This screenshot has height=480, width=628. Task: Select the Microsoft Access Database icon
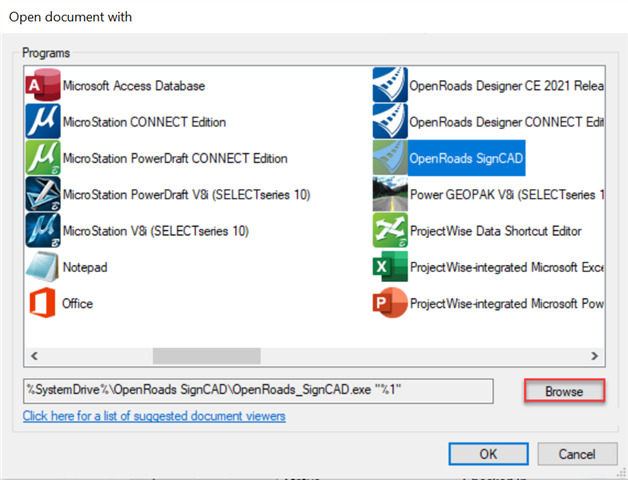coord(43,85)
